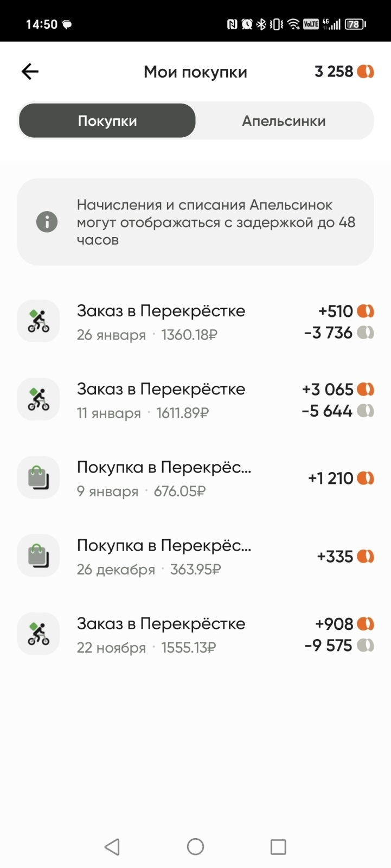Switch to the Апельсинки tab
The image size is (391, 868).
[284, 120]
